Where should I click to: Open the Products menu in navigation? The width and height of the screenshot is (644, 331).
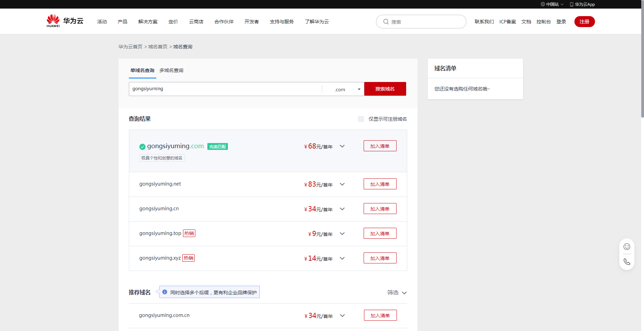tap(122, 22)
